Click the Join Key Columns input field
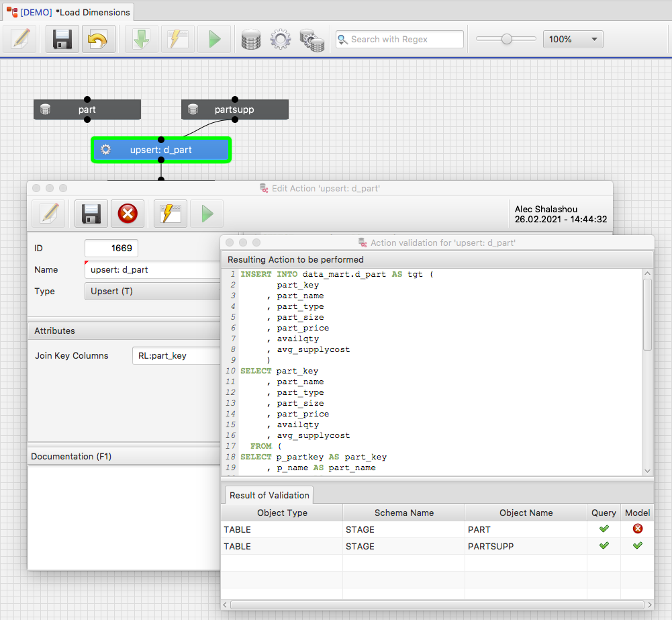The width and height of the screenshot is (672, 620). click(176, 356)
